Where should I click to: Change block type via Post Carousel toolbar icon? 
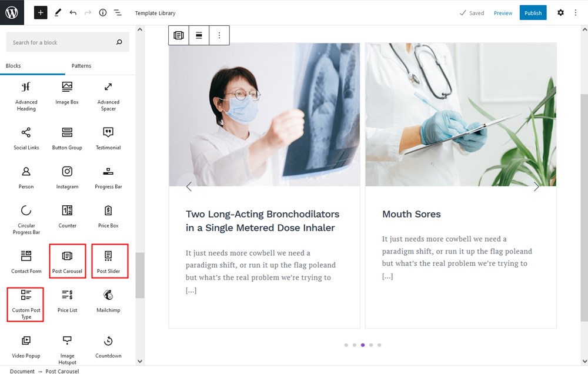(x=179, y=35)
